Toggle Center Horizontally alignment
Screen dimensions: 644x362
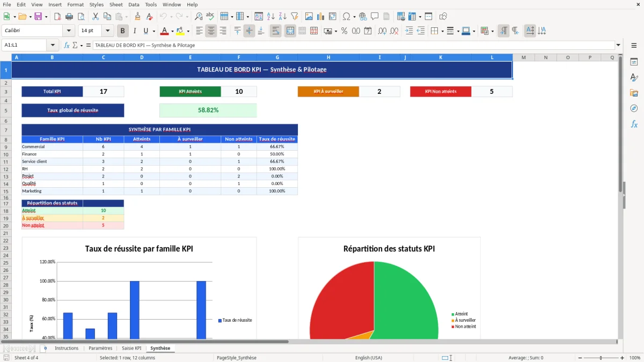pyautogui.click(x=211, y=31)
